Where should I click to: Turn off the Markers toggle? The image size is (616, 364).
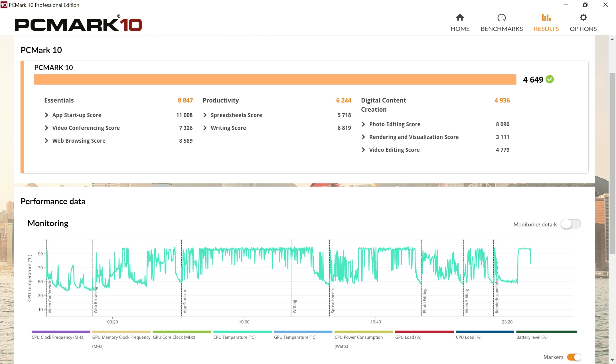tap(574, 357)
